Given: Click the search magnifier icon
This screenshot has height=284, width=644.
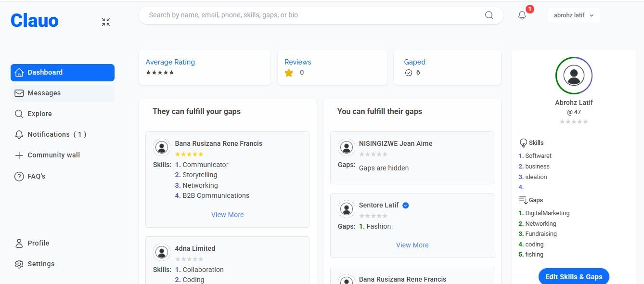Looking at the screenshot, I should (489, 15).
